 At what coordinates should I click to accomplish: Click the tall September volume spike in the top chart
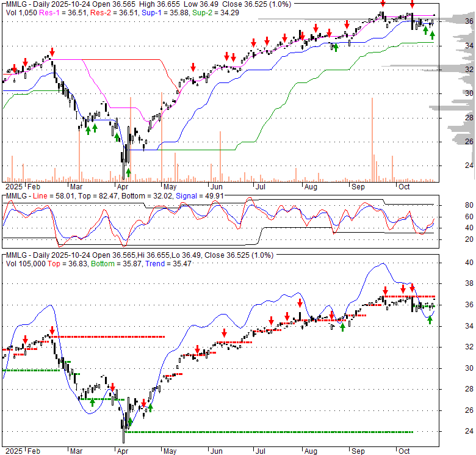[x=371, y=139]
